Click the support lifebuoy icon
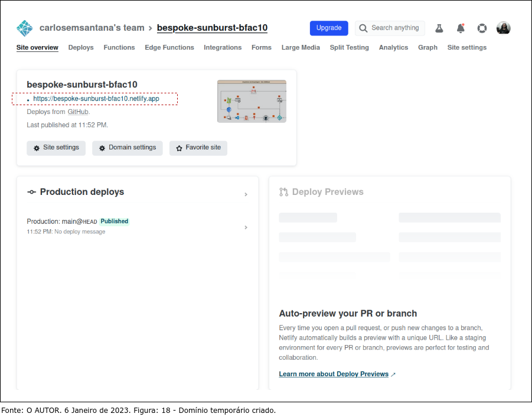Screen dimensions: 532x420 pos(482,28)
